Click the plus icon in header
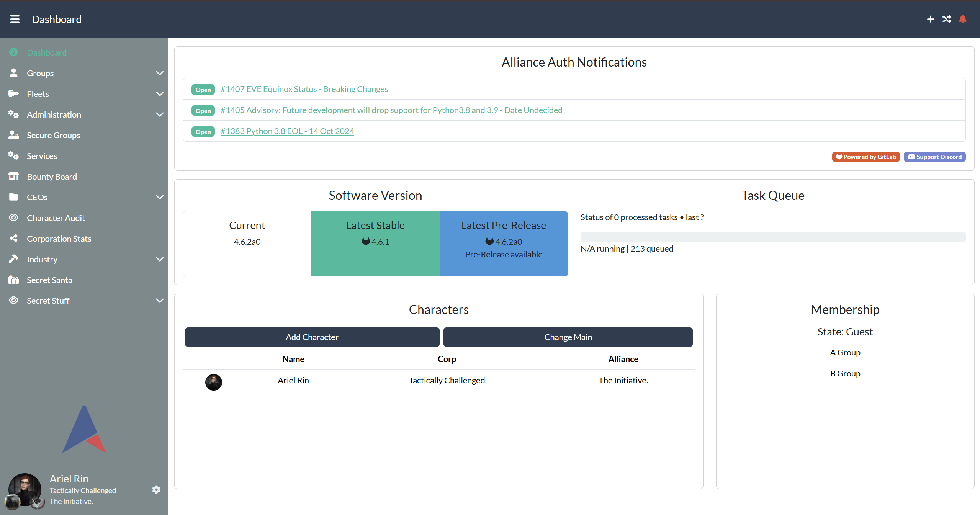Screen dimensions: 980x515 931,19
